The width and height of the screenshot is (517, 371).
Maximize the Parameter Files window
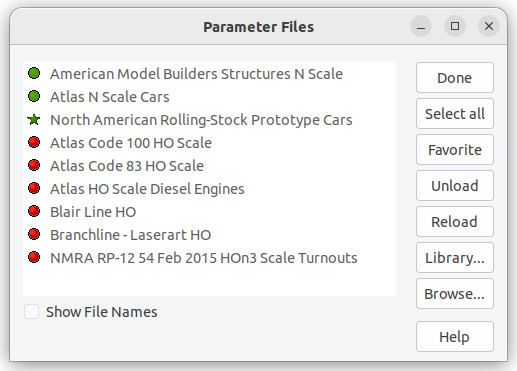pyautogui.click(x=455, y=26)
